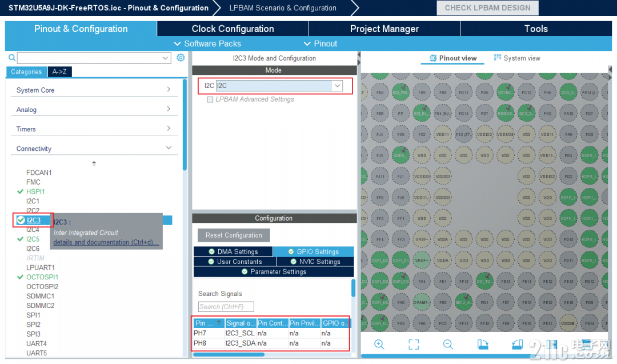This screenshot has width=617, height=364.
Task: Open the Tools tab
Action: [x=536, y=29]
